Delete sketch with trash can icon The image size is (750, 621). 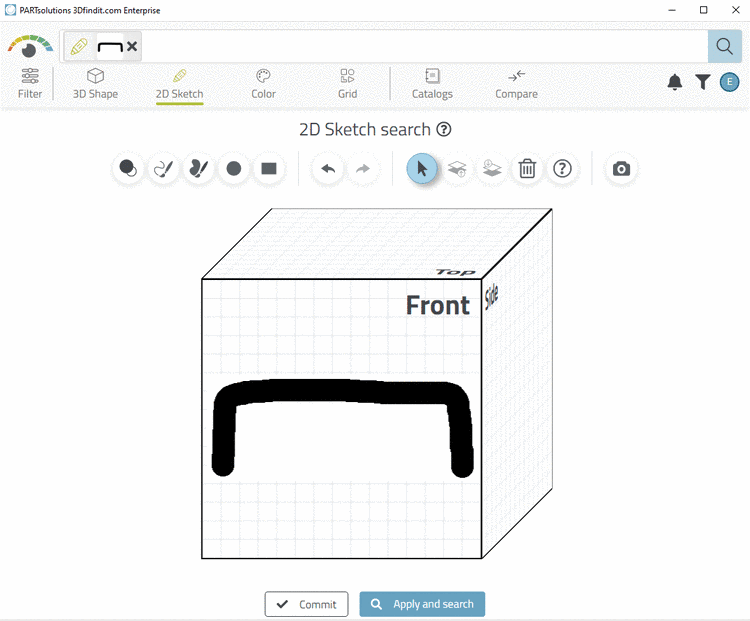coord(527,168)
